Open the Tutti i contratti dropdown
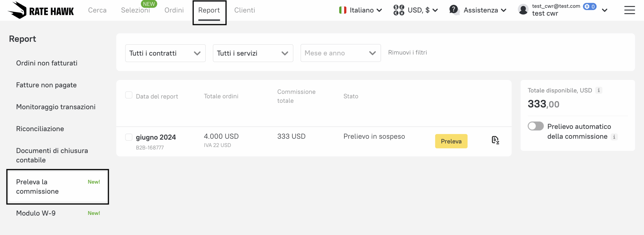Screen dimensions: 644x235 [165, 53]
